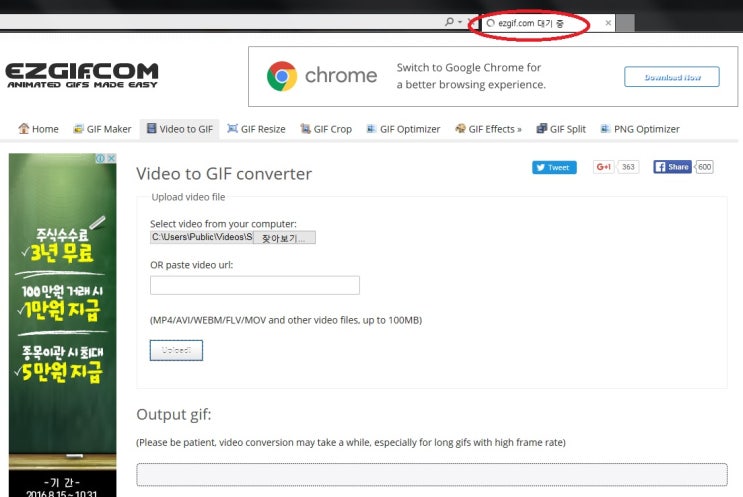
Task: Click the supported formats note about 100MB
Action: point(286,320)
